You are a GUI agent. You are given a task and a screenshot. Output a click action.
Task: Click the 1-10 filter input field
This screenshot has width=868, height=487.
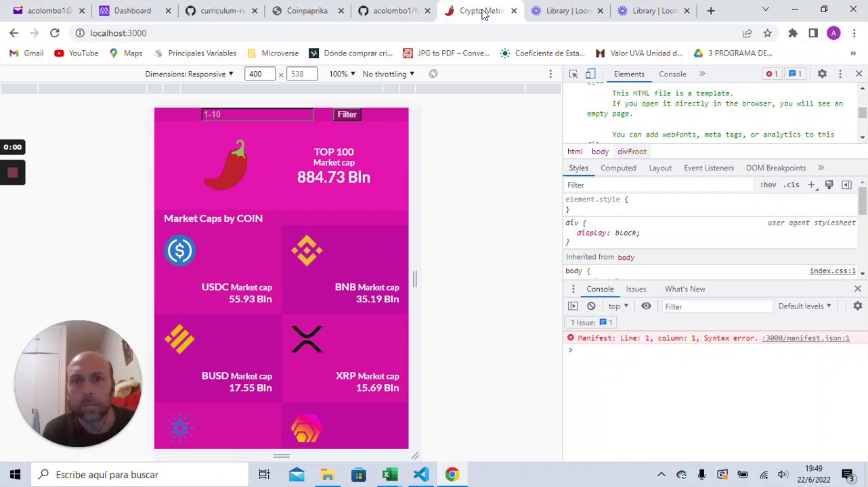click(258, 114)
